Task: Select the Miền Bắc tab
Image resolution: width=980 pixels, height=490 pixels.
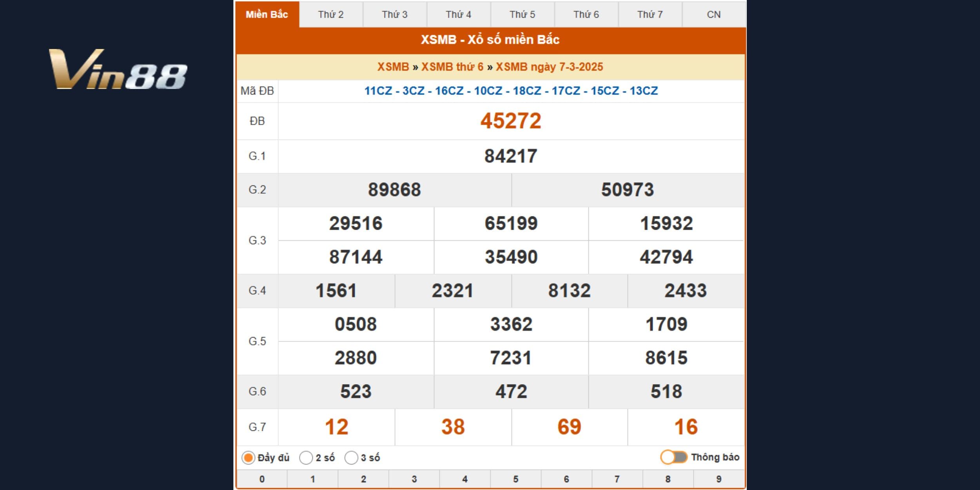Action: click(267, 15)
